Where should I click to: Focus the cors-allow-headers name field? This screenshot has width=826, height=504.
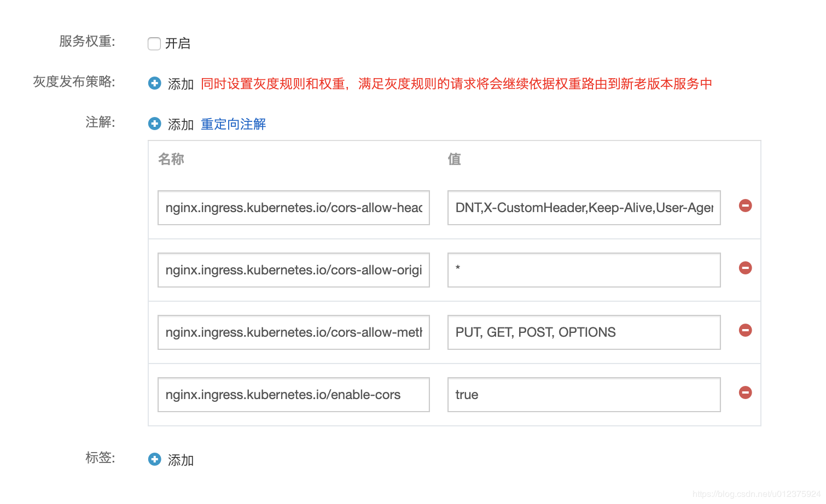point(294,208)
